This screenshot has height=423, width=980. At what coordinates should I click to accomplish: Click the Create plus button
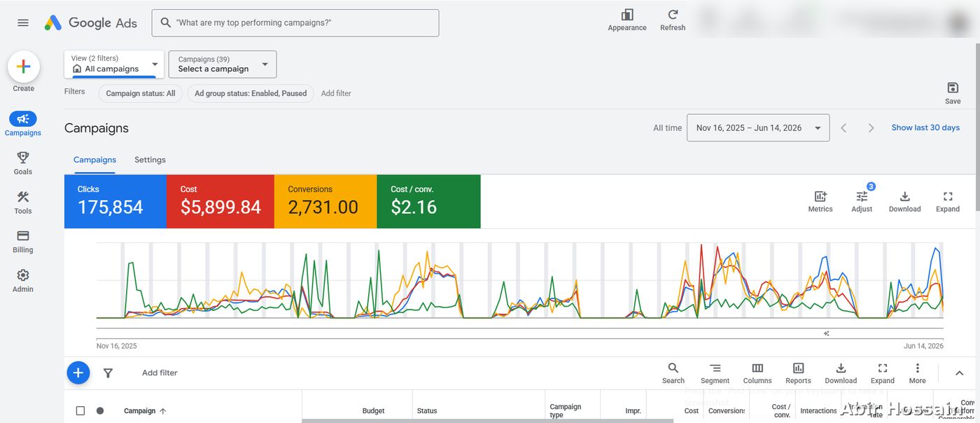click(23, 67)
